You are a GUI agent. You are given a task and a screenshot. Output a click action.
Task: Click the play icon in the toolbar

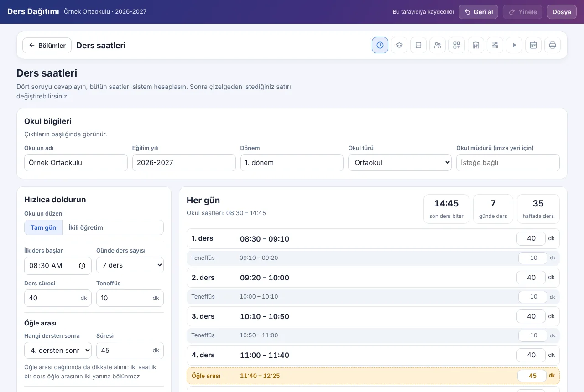(514, 45)
